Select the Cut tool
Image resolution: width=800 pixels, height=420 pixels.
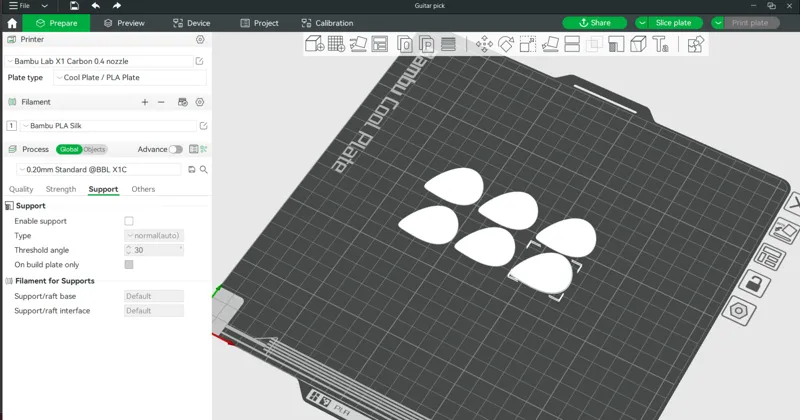click(572, 44)
